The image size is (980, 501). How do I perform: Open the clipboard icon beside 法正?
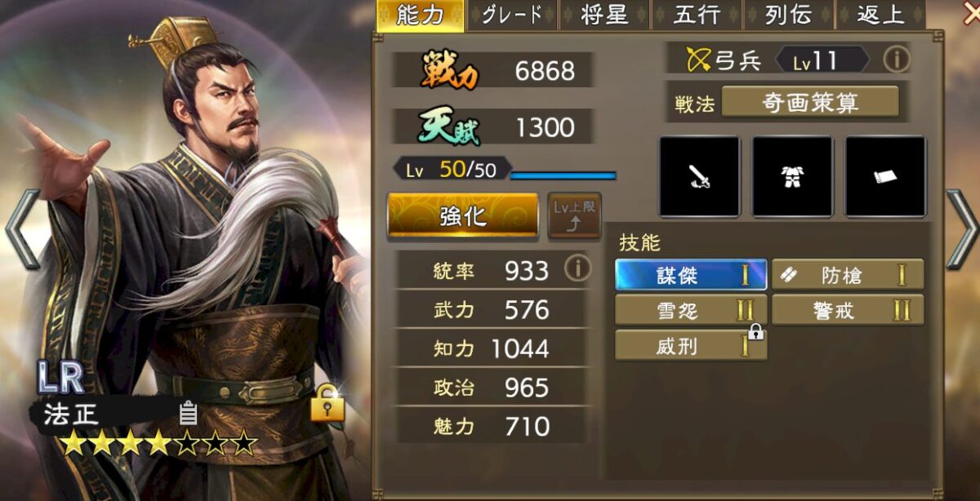189,412
